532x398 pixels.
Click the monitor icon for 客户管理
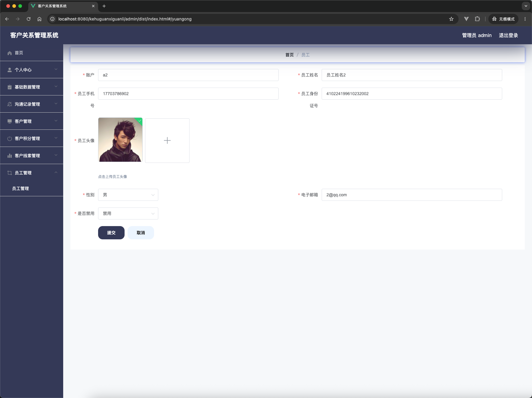click(10, 121)
